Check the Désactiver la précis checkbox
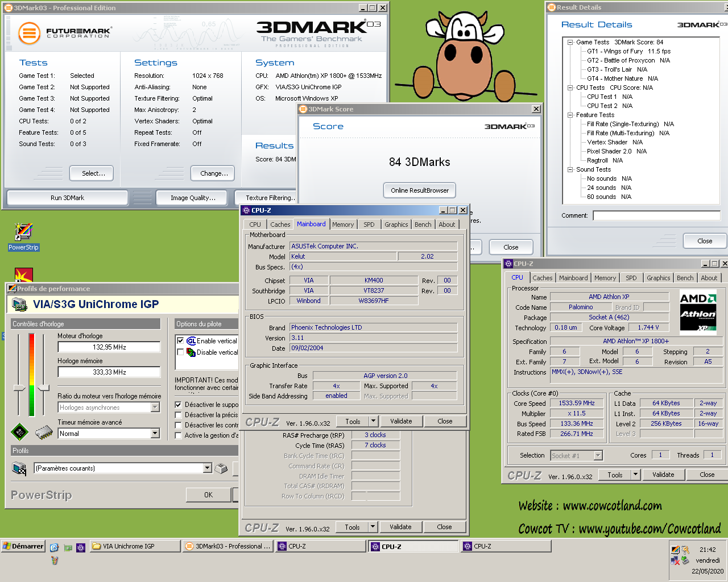Image resolution: width=728 pixels, height=582 pixels. tap(178, 415)
